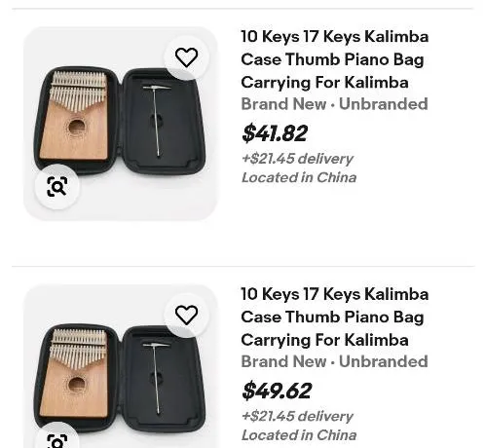Click 'Brand New · Unbranded' on second listing
The height and width of the screenshot is (448, 485).
tap(335, 361)
